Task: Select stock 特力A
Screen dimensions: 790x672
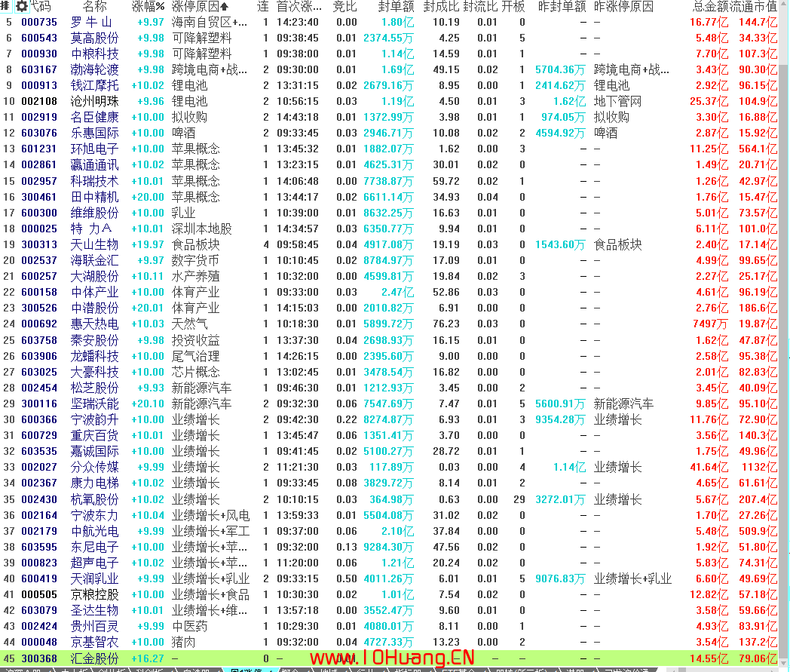Action: click(91, 229)
